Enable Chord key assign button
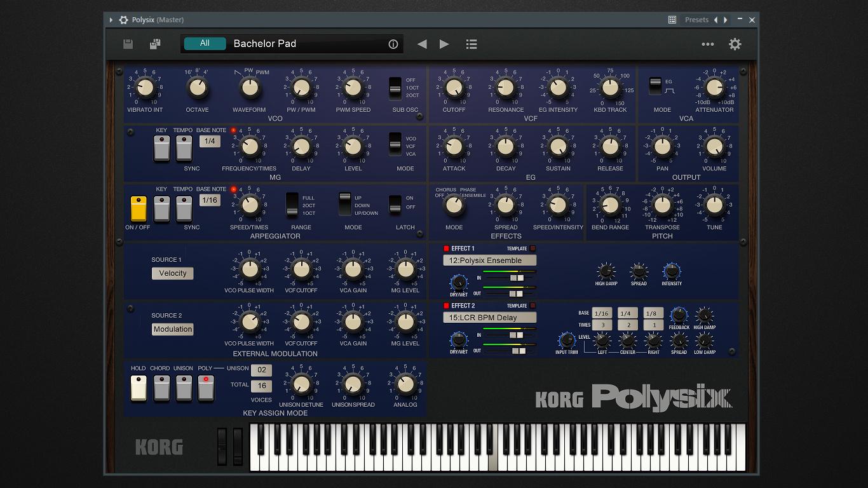 click(x=161, y=388)
